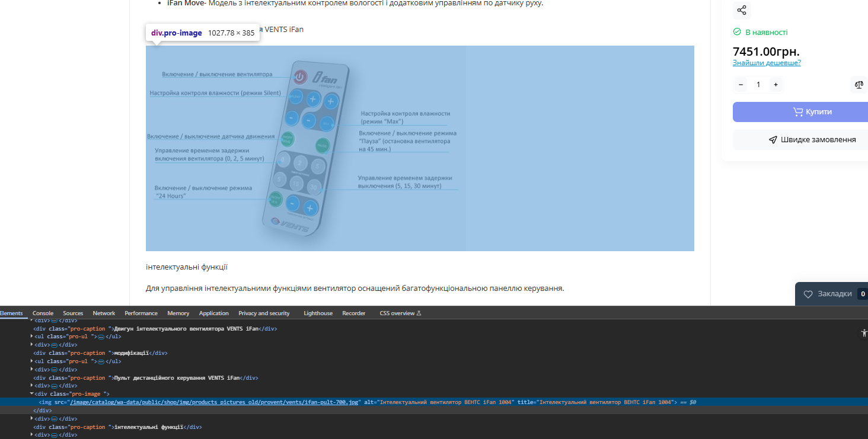The image size is (868, 439).
Task: Click the green checkmark availability icon
Action: (737, 32)
